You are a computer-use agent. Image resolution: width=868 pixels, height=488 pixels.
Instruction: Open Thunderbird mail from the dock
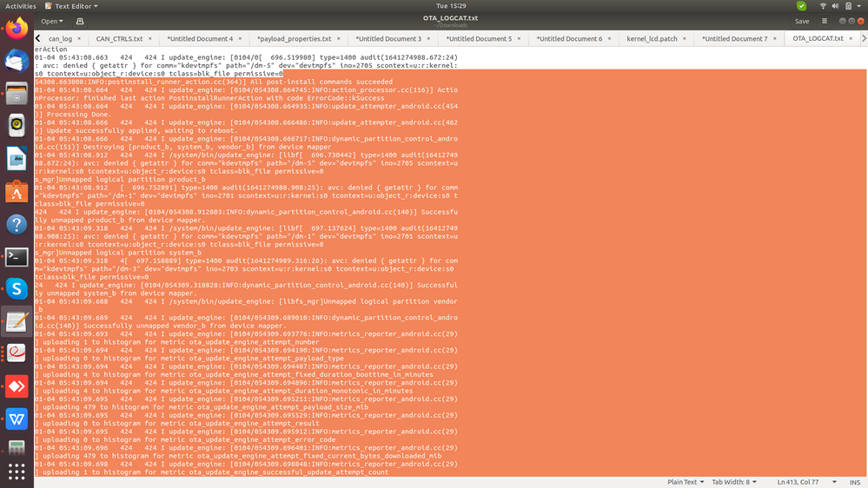pyautogui.click(x=17, y=61)
